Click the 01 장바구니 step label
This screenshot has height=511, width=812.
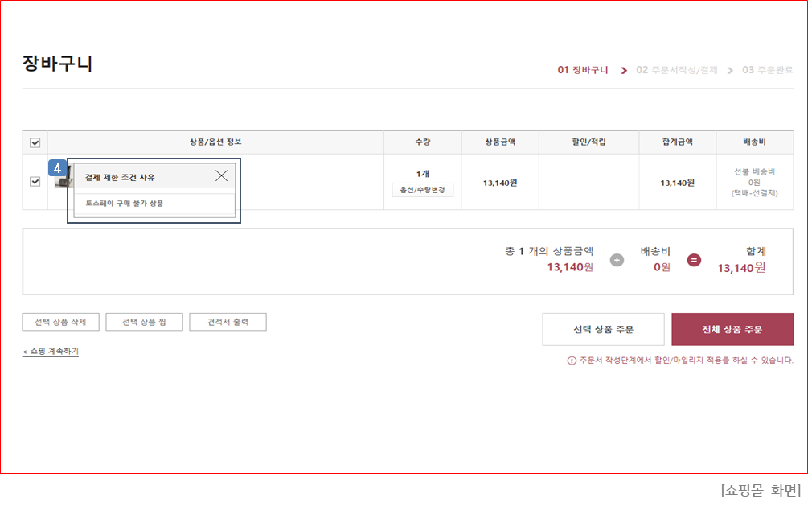[583, 70]
